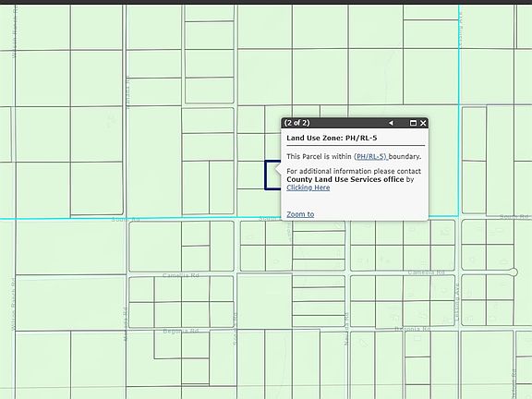Click the popup header (2 of 2) counter
The height and width of the screenshot is (399, 532).
pyautogui.click(x=296, y=123)
